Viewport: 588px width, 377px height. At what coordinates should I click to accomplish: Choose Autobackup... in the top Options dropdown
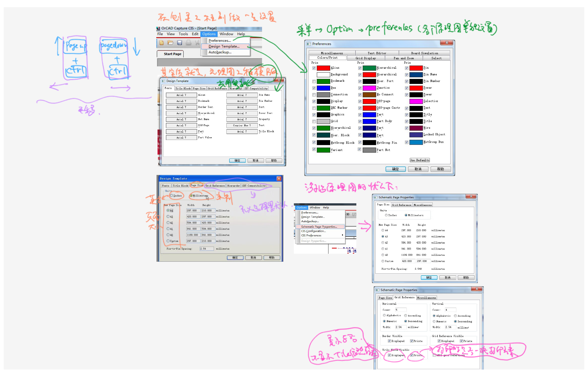(x=220, y=52)
